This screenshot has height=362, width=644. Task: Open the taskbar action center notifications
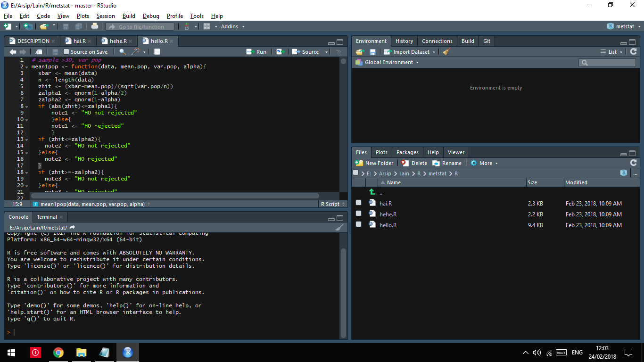pos(628,352)
